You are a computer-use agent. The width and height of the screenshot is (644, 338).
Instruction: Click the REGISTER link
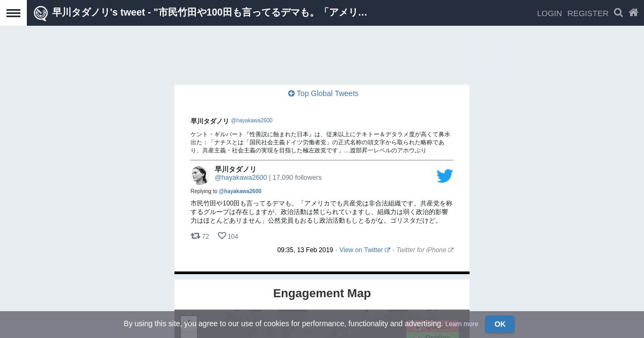tap(588, 13)
